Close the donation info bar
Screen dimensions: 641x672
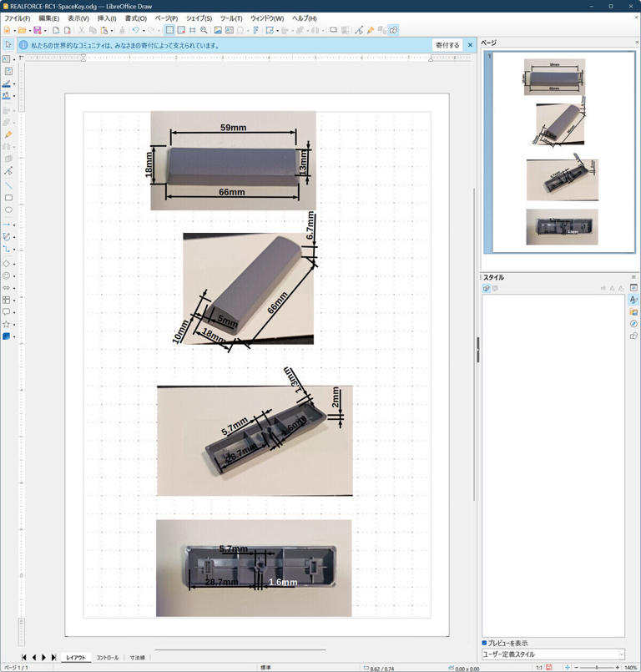[470, 45]
